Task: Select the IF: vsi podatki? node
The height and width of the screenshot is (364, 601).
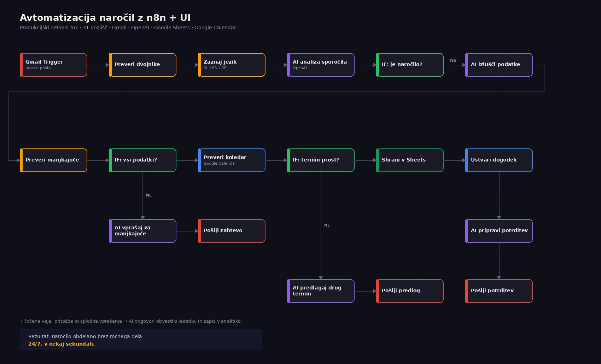Action: [x=142, y=160]
